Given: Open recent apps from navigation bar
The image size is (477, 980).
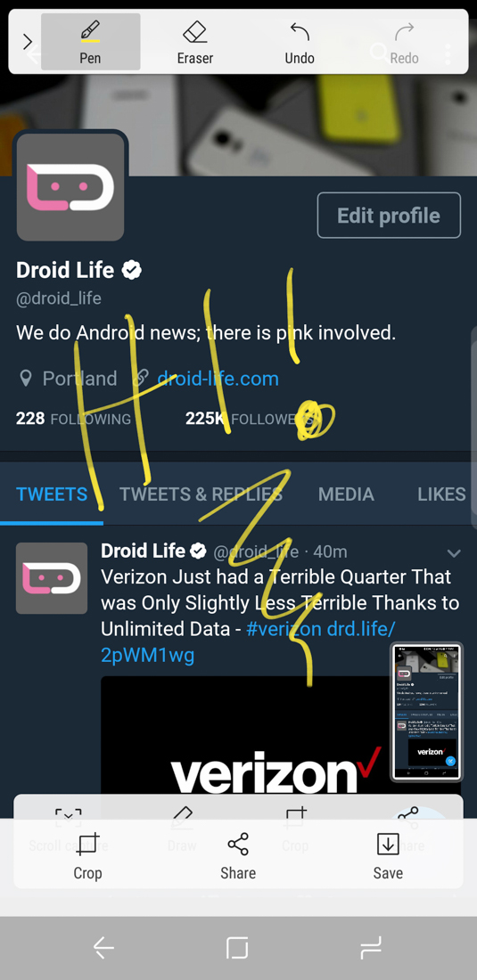Looking at the screenshot, I should click(x=371, y=948).
